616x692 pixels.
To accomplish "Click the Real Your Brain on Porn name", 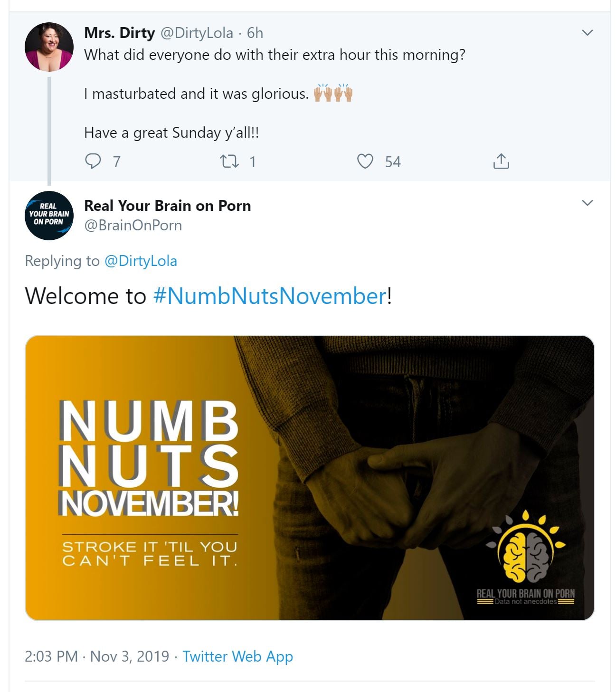I will tap(167, 206).
